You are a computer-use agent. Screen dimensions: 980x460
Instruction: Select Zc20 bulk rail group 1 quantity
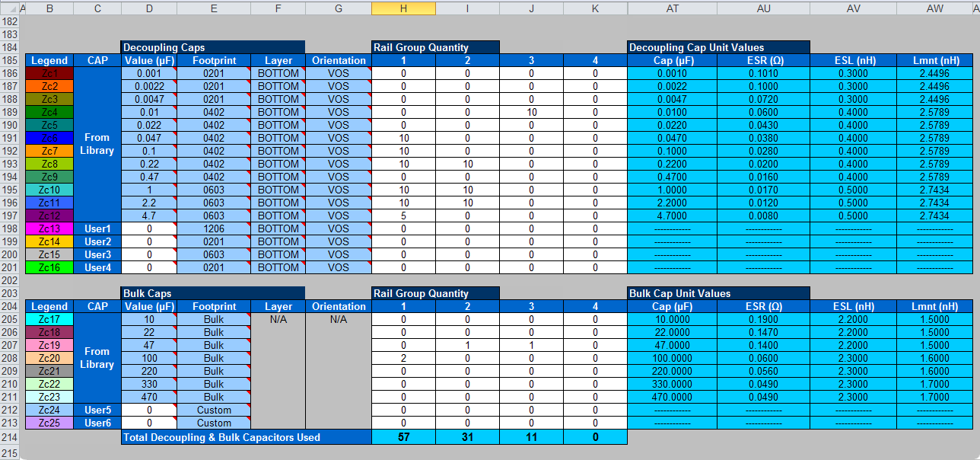pos(403,358)
